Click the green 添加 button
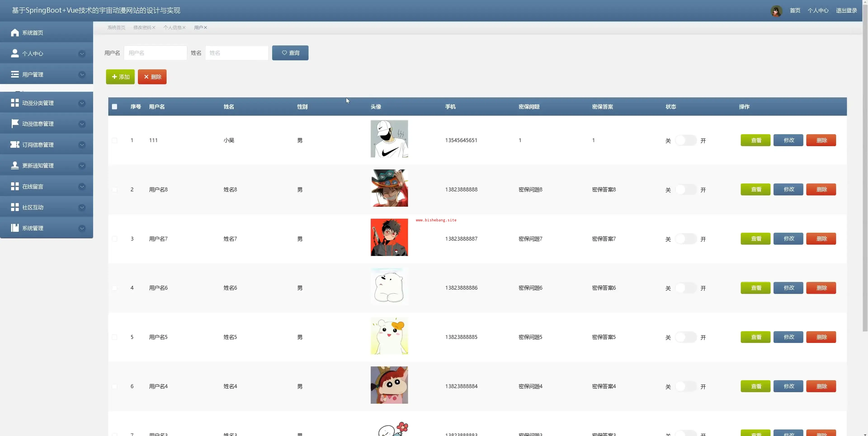 120,77
